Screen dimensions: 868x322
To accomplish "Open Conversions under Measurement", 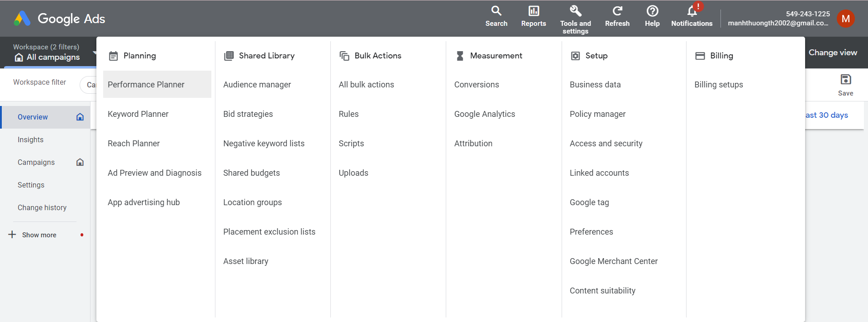I will point(477,85).
